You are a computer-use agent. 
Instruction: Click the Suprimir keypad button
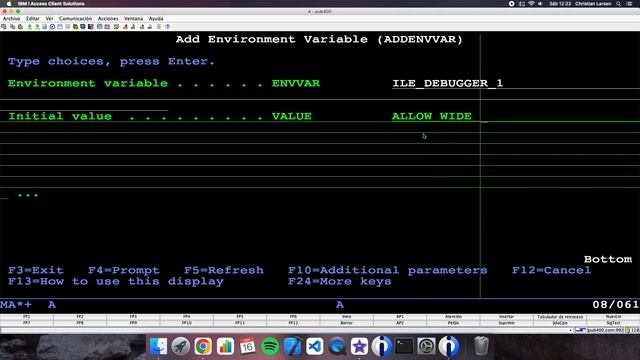(x=507, y=323)
